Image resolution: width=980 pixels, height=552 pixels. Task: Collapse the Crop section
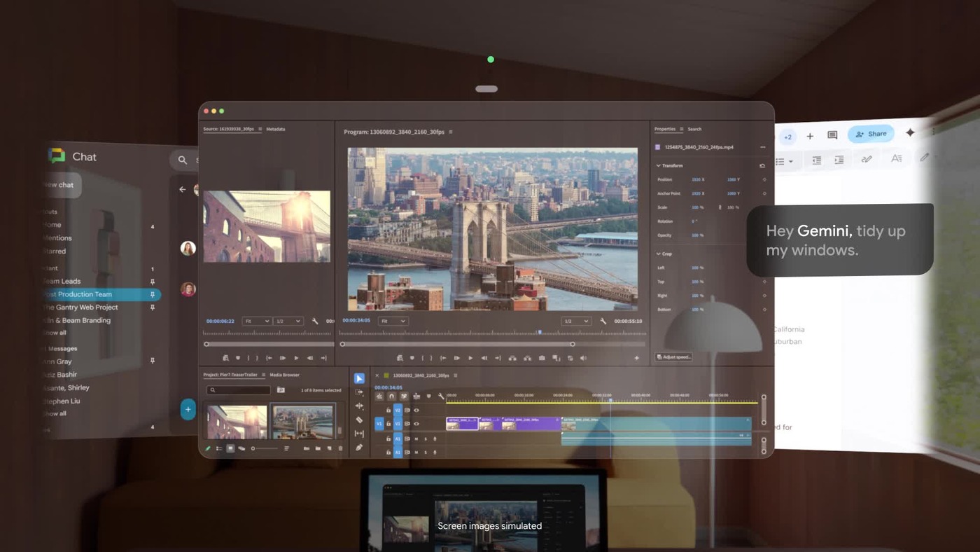pos(658,254)
